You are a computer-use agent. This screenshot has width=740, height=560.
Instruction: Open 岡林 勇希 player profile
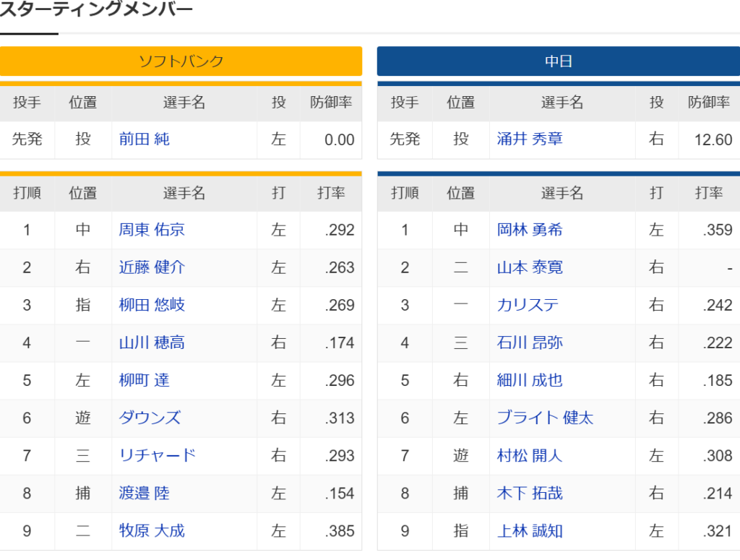point(530,230)
